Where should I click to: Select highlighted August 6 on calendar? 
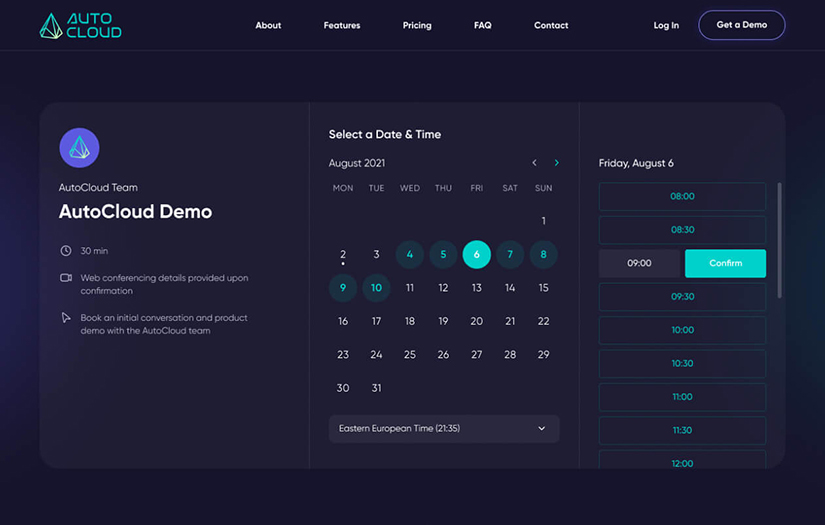tap(477, 255)
